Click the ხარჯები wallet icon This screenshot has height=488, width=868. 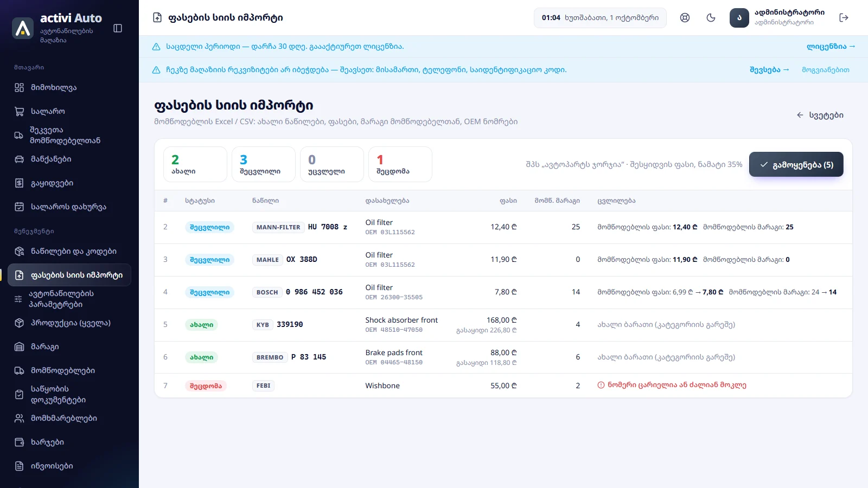[x=20, y=442]
